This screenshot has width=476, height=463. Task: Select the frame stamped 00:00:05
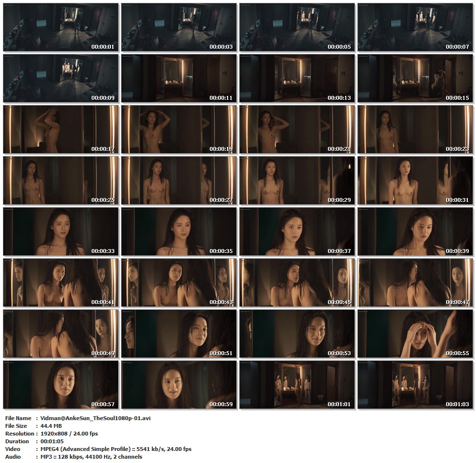[x=297, y=27]
